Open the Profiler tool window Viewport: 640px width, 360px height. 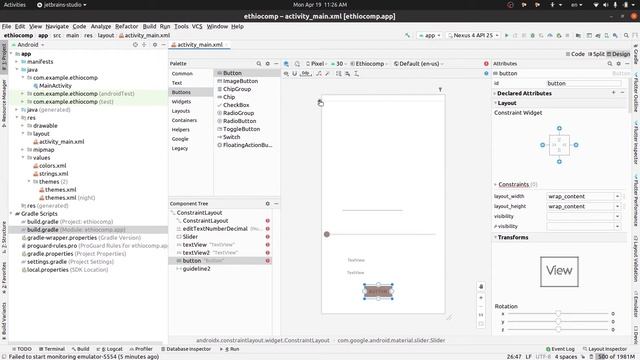141,349
